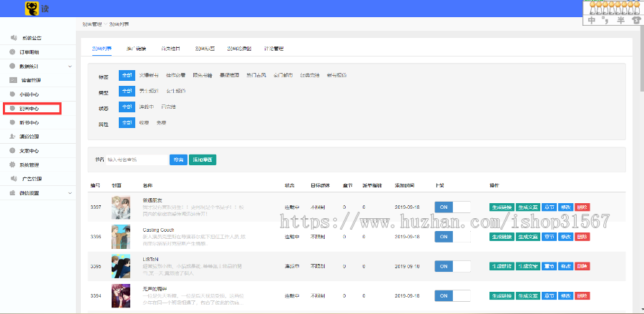Viewport: 644px width, 314px height.
Task: Click 修改 button for comic 3394
Action: click(565, 295)
